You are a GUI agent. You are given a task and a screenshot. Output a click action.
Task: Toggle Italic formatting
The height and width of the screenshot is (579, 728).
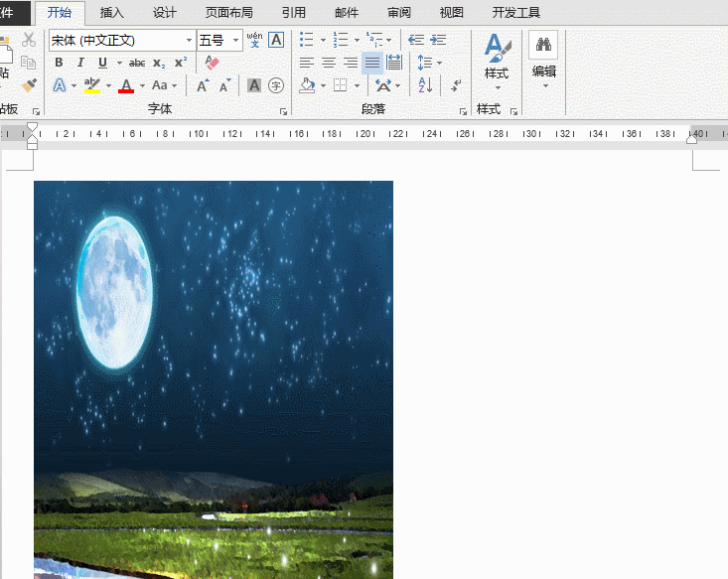pos(80,63)
